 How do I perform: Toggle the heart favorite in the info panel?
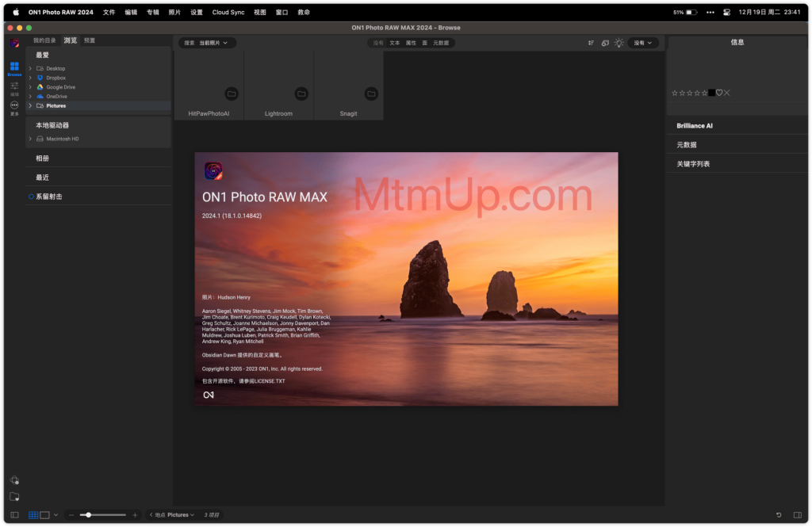(x=719, y=93)
